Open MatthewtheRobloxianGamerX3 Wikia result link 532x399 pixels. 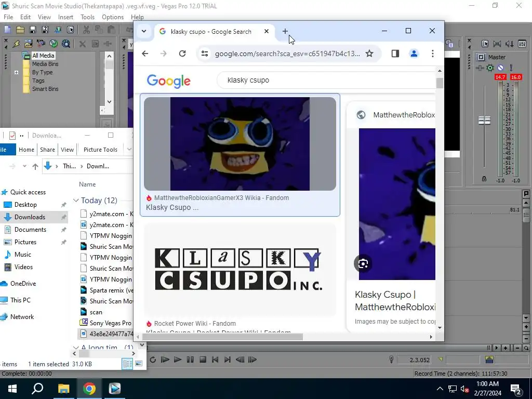pyautogui.click(x=221, y=198)
